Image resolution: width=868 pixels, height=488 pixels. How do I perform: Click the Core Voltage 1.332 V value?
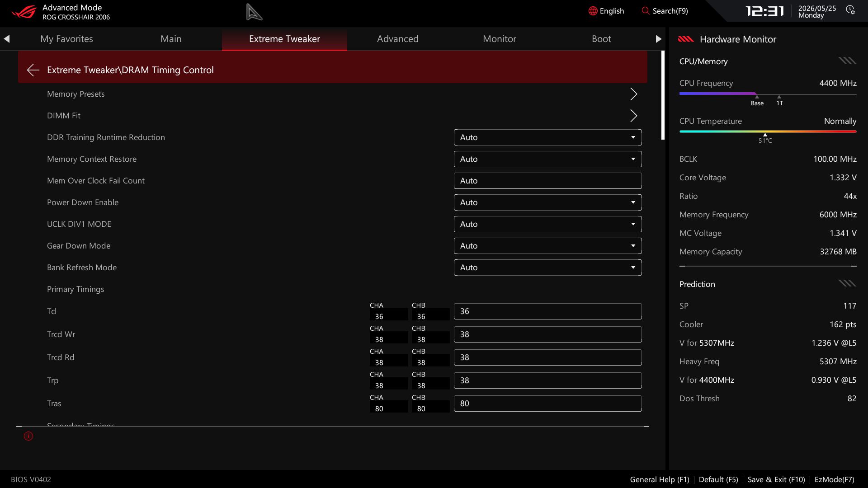click(843, 178)
